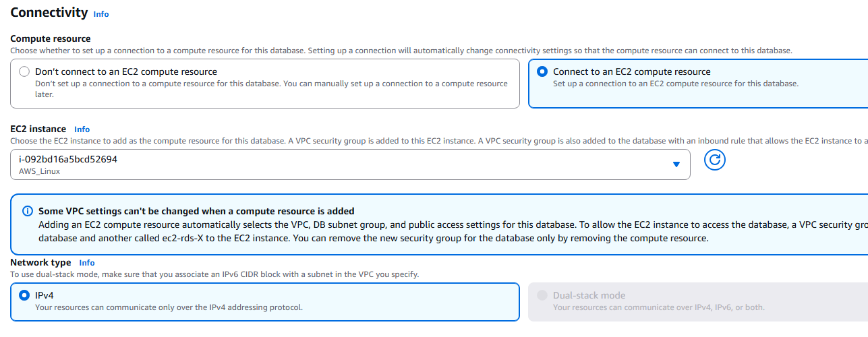
Task: Click the IPv4 option description text
Action: click(169, 307)
